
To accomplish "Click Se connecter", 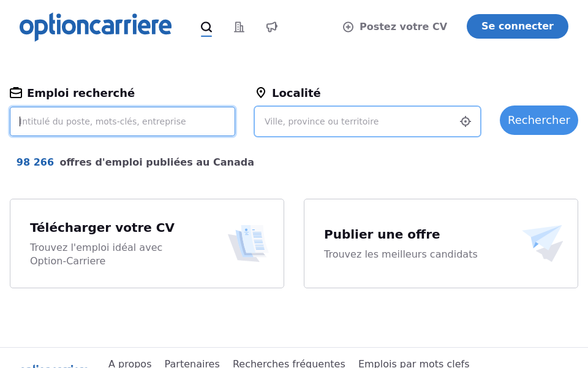I will (518, 26).
